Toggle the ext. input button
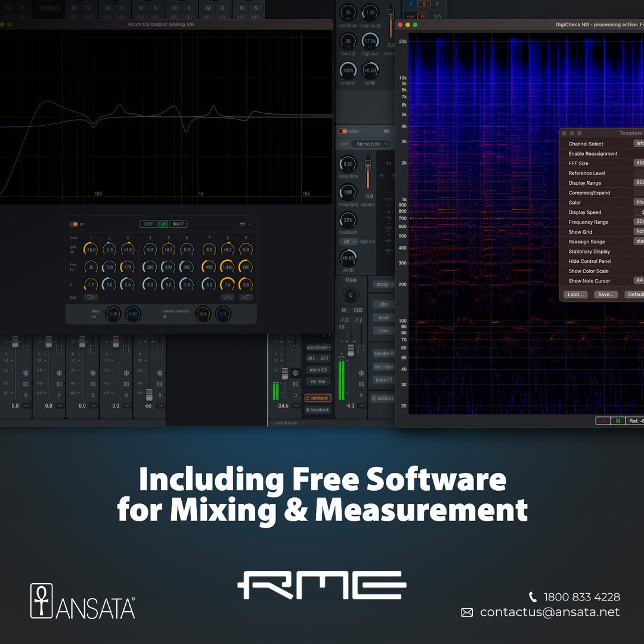 pyautogui.click(x=383, y=367)
